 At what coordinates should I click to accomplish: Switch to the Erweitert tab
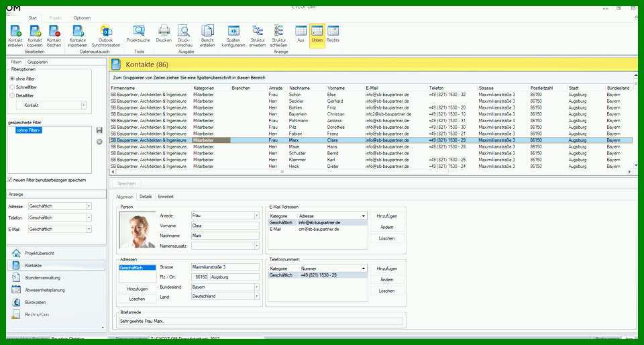166,197
